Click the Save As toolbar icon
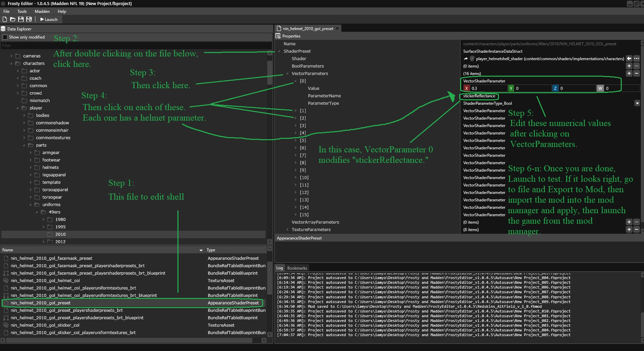Screen dimensions: 644x351 (29, 19)
